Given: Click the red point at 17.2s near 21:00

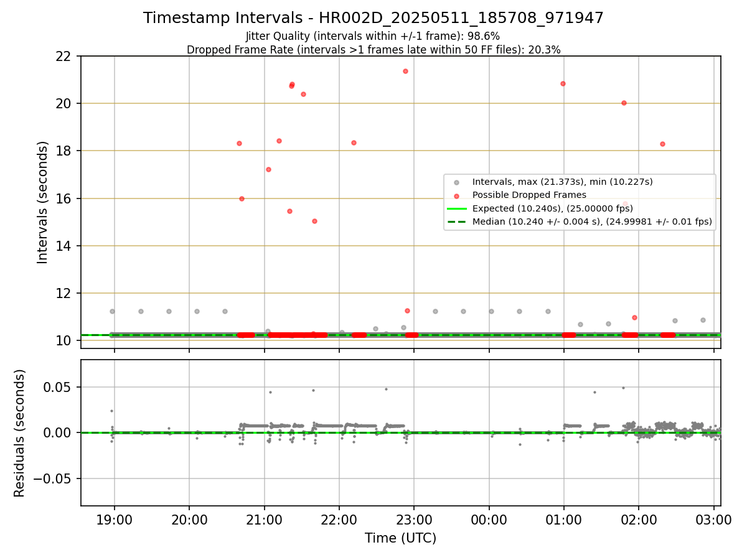Looking at the screenshot, I should (268, 169).
